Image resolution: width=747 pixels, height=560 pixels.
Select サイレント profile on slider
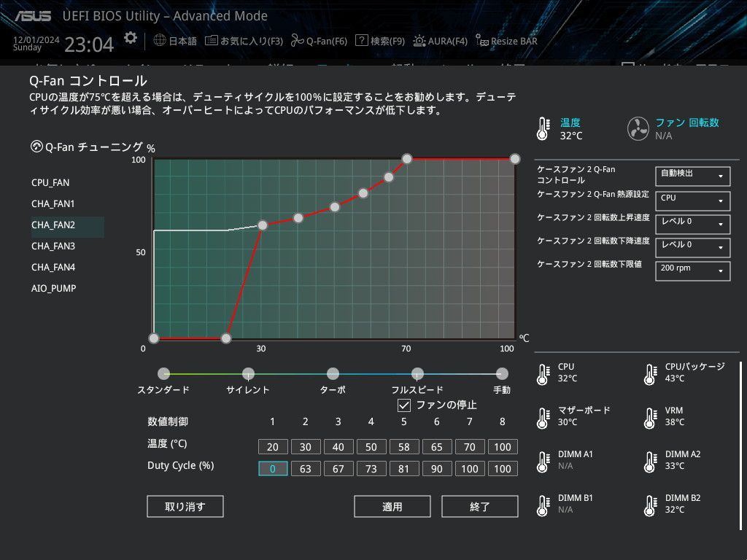point(248,374)
